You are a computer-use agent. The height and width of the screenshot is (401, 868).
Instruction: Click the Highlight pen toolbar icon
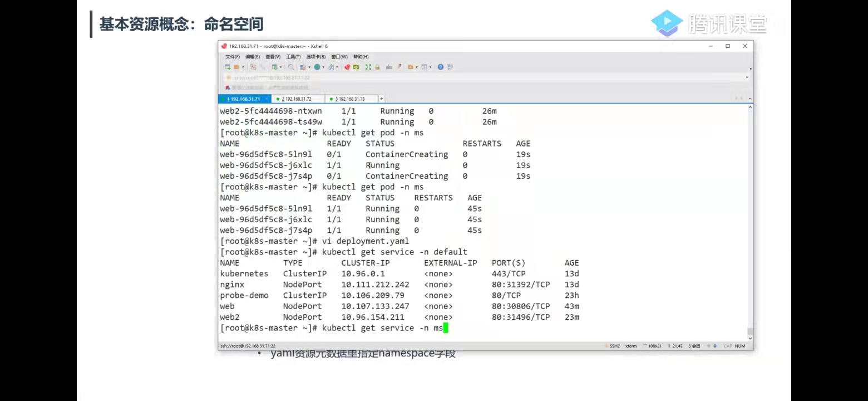coord(398,67)
